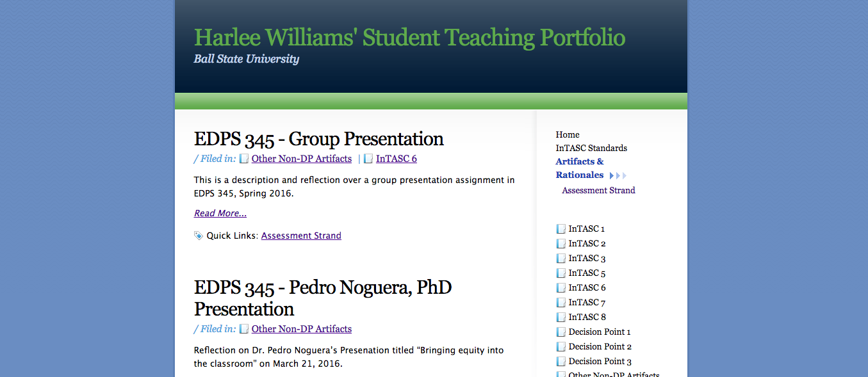Image resolution: width=868 pixels, height=377 pixels.
Task: Click the page icon beside Decision Point 1
Action: [561, 332]
